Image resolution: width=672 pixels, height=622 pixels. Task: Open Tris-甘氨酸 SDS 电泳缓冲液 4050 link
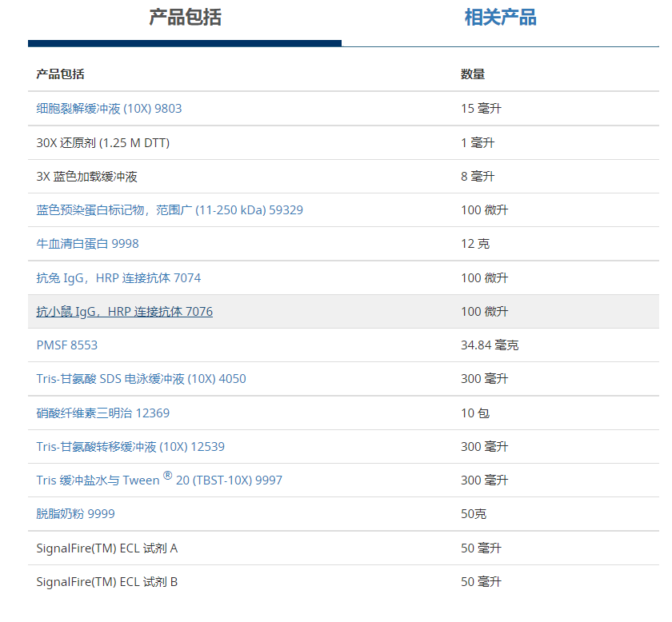click(141, 379)
